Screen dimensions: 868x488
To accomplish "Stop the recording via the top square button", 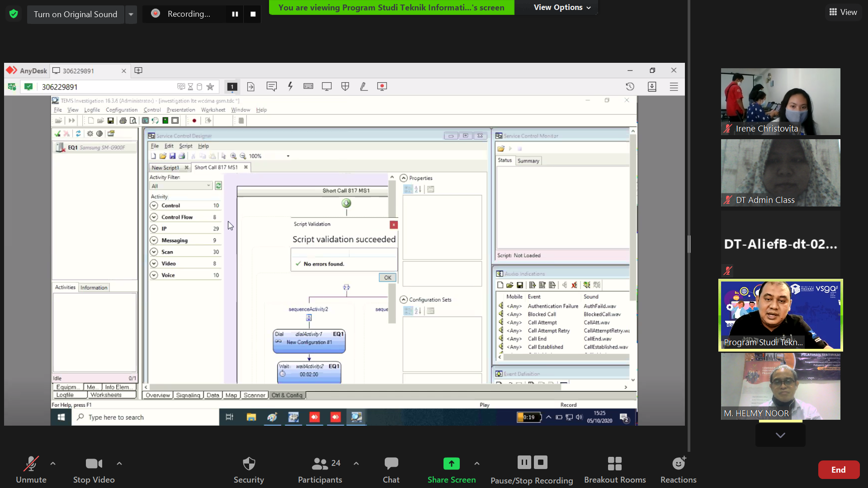I will coord(253,14).
